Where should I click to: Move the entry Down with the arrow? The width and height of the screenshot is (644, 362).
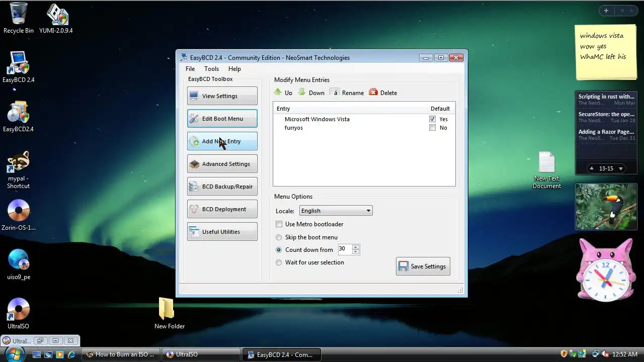(311, 93)
